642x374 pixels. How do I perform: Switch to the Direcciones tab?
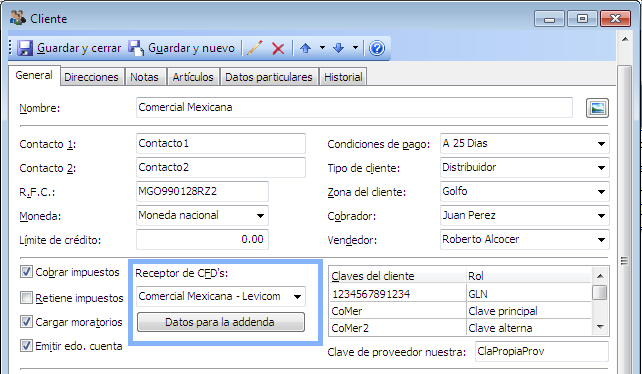91,77
